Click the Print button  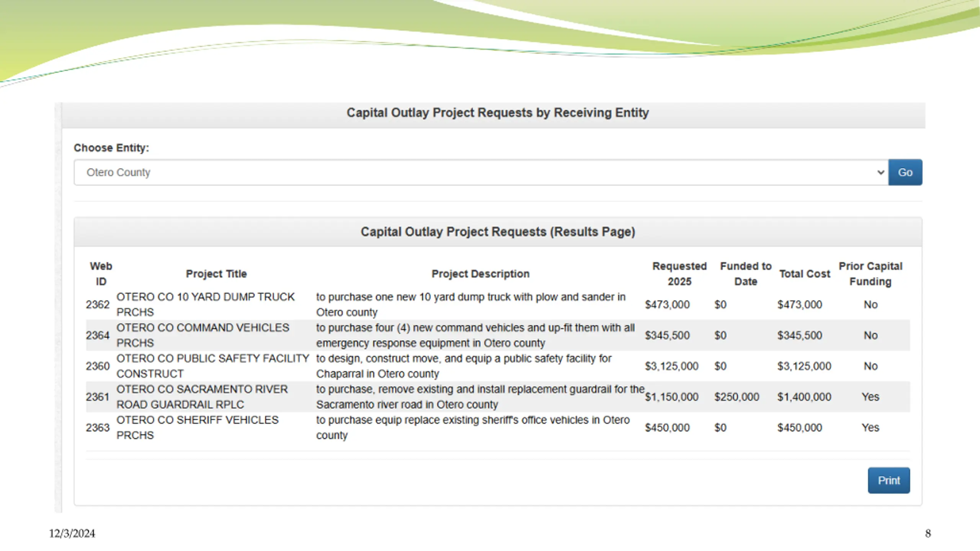(x=889, y=480)
